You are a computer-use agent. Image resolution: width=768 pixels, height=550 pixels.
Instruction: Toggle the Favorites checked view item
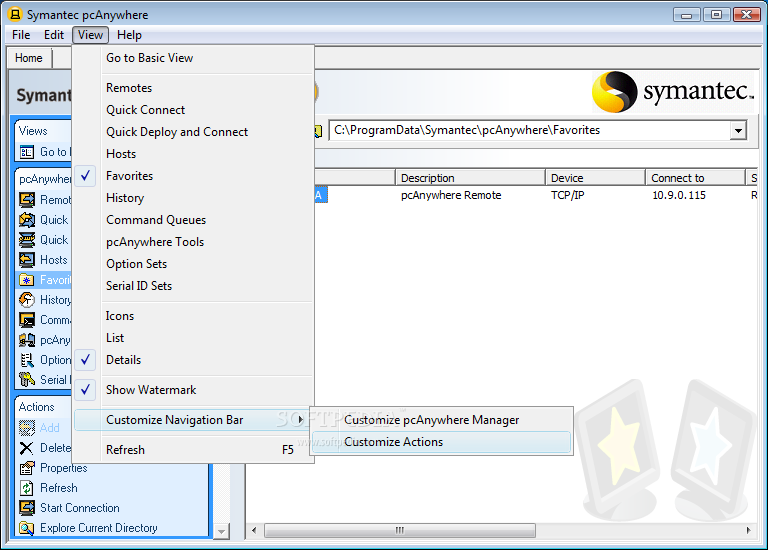coord(193,176)
